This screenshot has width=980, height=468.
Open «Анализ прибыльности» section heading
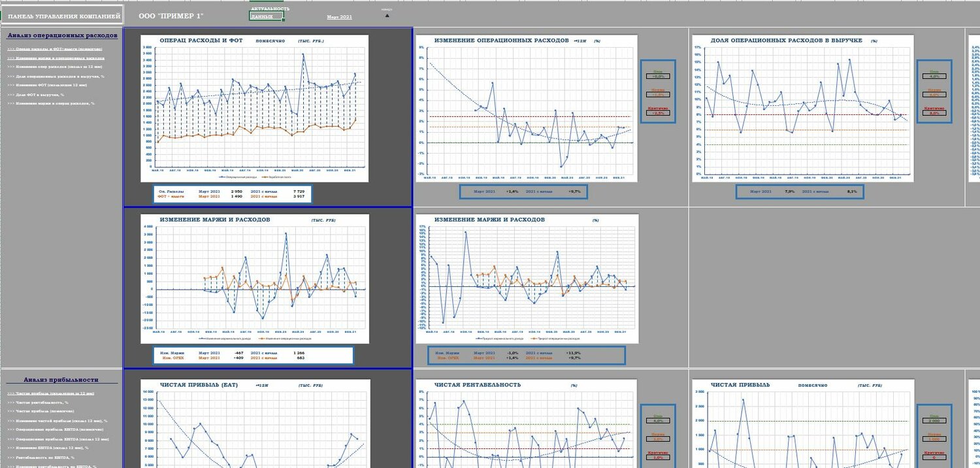[x=61, y=379]
